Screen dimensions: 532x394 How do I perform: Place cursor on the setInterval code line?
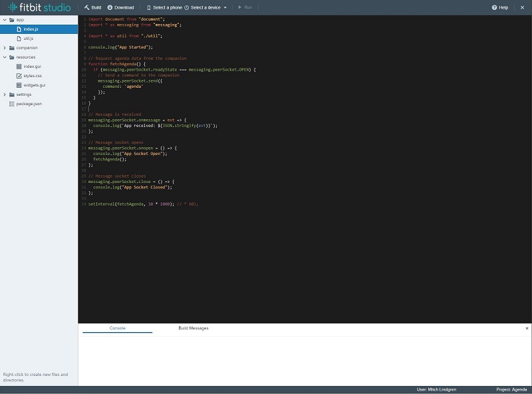tap(143, 204)
